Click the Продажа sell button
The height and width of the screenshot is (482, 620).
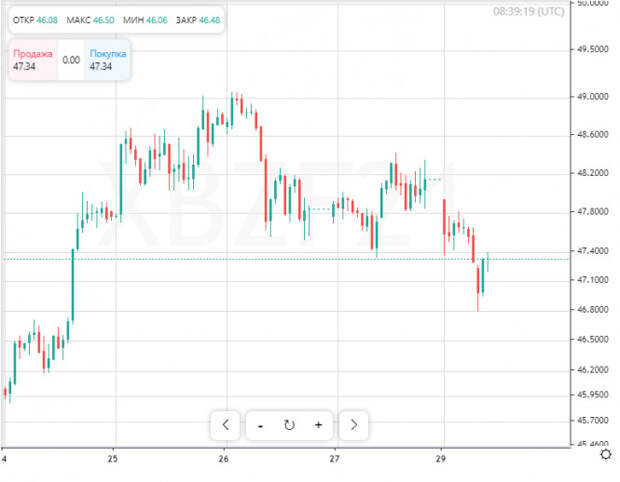click(33, 60)
